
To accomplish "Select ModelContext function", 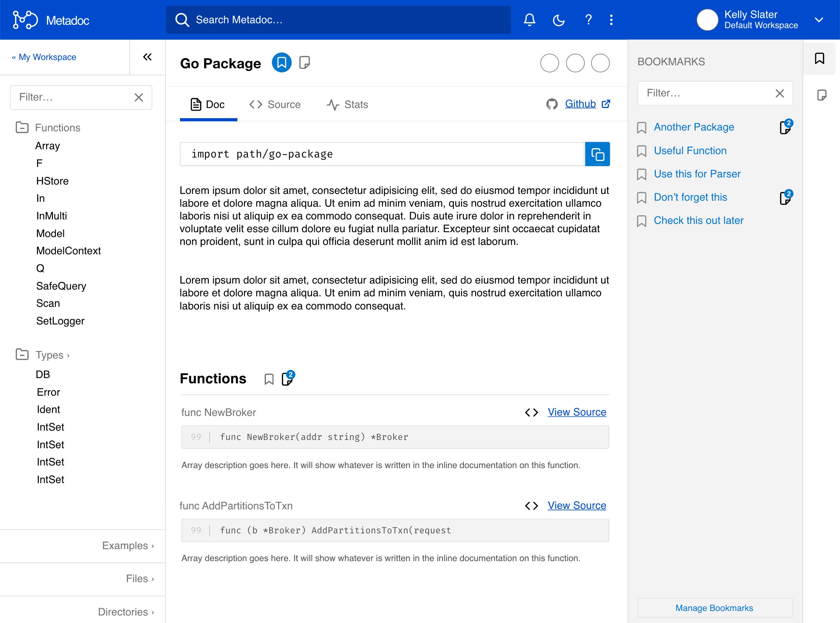I will point(68,251).
